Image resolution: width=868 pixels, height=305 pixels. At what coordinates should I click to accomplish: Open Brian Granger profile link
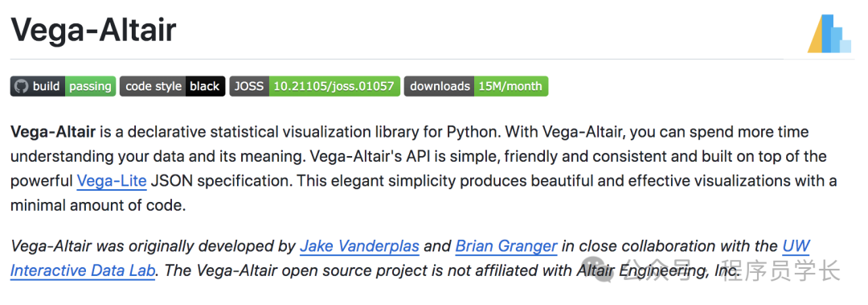[x=506, y=245]
